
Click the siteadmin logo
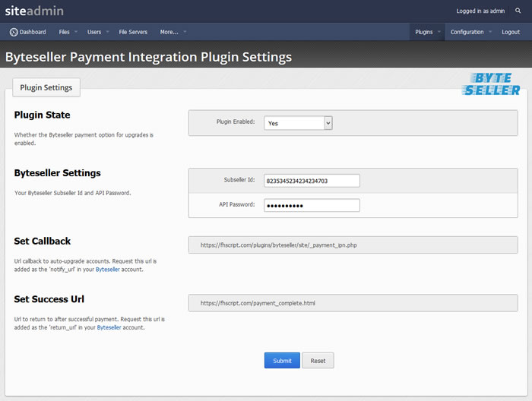coord(34,11)
